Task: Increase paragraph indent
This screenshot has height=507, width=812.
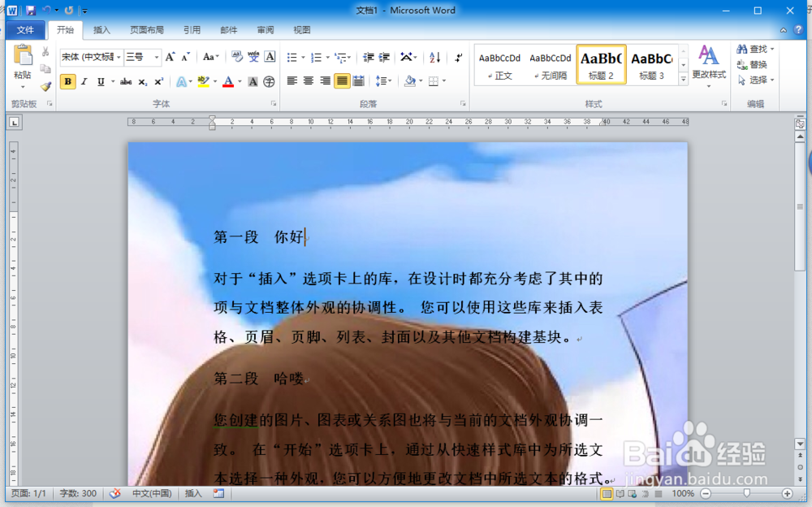Action: (384, 57)
